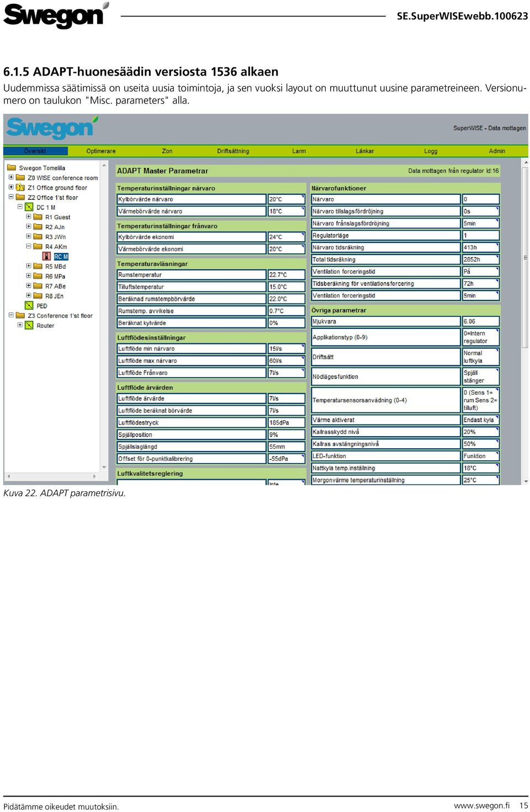Edit the Luftflöde max närvaro value field
Image resolution: width=530 pixels, height=812 pixels.
pos(287,360)
